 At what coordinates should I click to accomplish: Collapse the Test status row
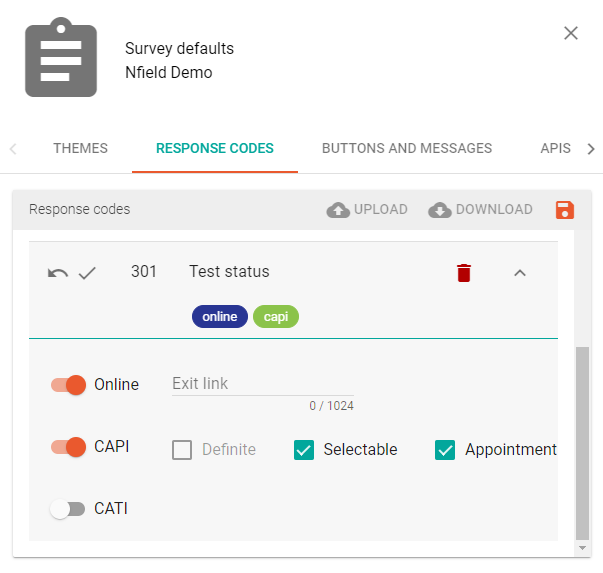(519, 272)
